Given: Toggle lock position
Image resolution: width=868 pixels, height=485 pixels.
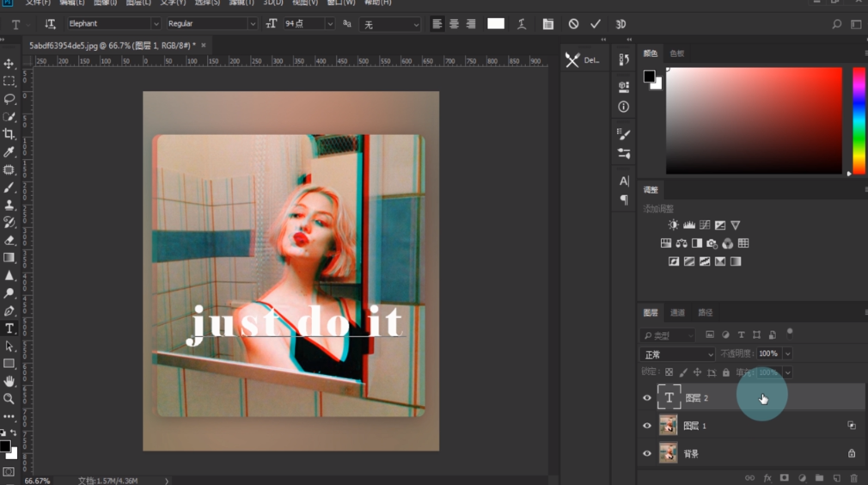Looking at the screenshot, I should click(x=698, y=372).
